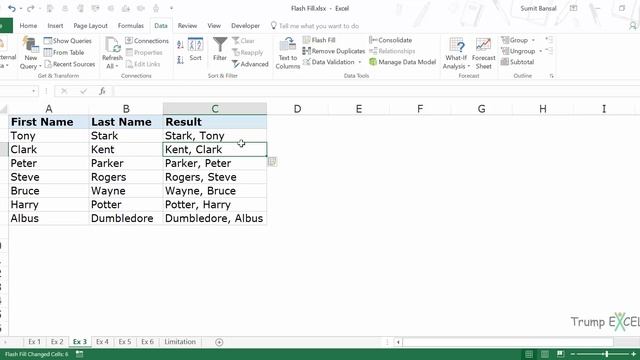Open Ribbon Display Options in the title bar

click(x=573, y=8)
